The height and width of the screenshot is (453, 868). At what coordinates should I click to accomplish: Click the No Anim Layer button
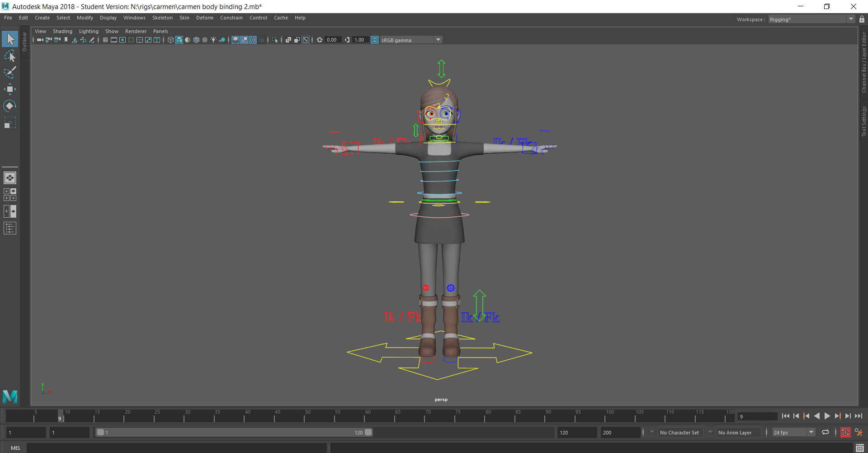point(738,433)
